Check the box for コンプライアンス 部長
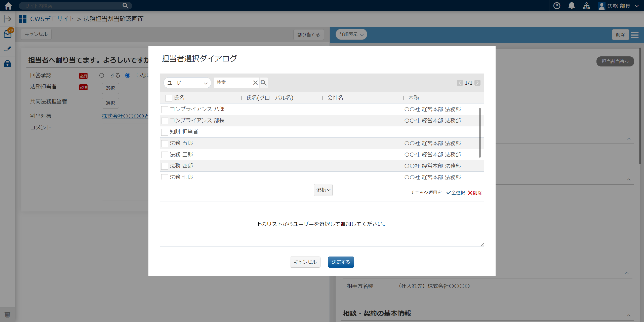Viewport: 644px width, 322px height. (x=165, y=121)
